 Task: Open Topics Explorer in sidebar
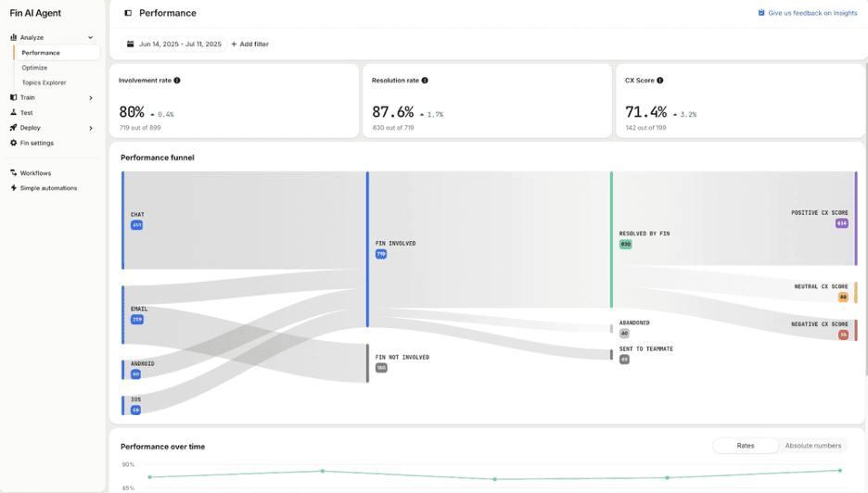click(45, 82)
